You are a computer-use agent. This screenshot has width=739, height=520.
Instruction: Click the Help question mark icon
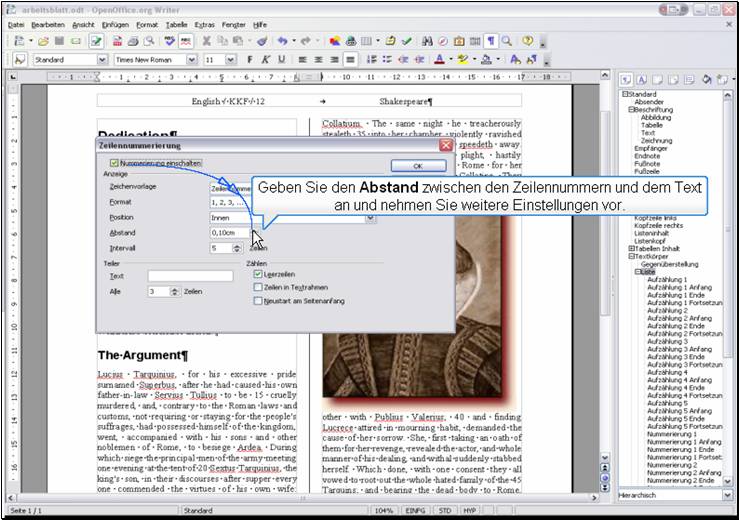tap(527, 41)
